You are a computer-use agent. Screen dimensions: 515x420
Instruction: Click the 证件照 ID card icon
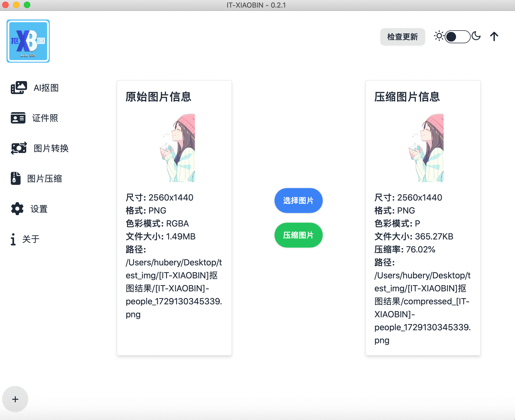pos(18,118)
